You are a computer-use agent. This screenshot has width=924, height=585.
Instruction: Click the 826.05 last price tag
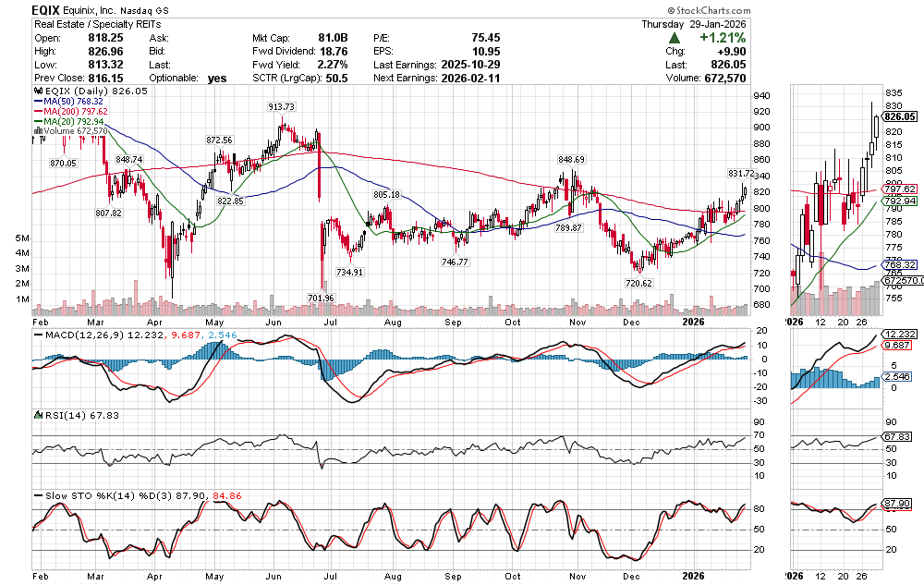point(899,116)
